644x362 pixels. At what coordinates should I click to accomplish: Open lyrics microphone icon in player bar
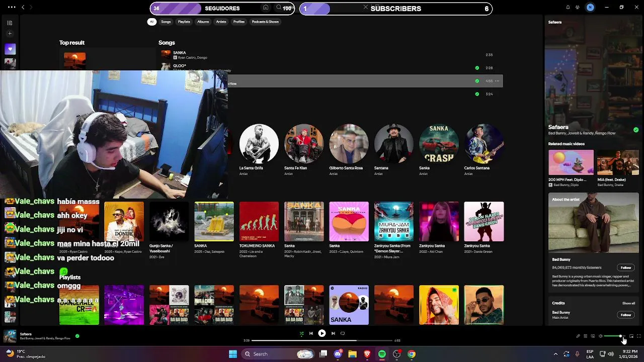click(578, 336)
